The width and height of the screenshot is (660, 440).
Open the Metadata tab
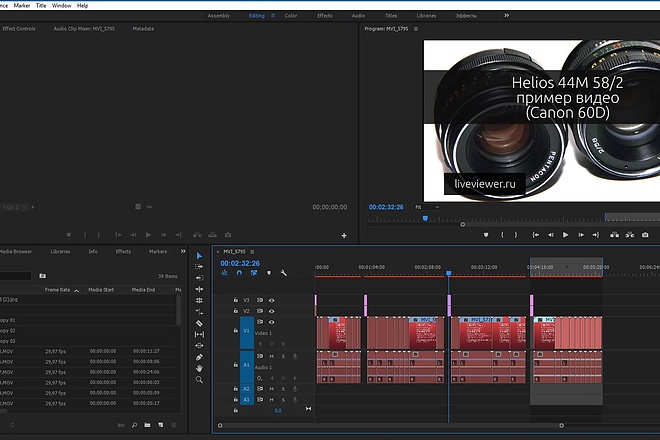click(143, 29)
